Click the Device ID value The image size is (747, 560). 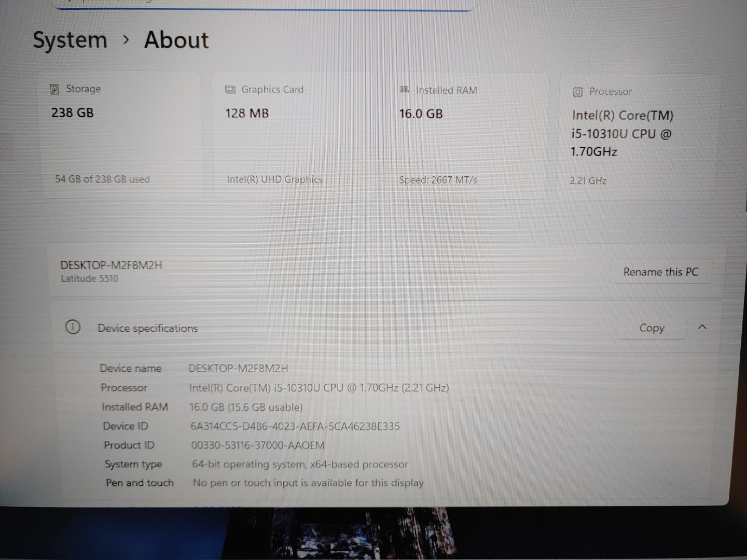pos(295,426)
